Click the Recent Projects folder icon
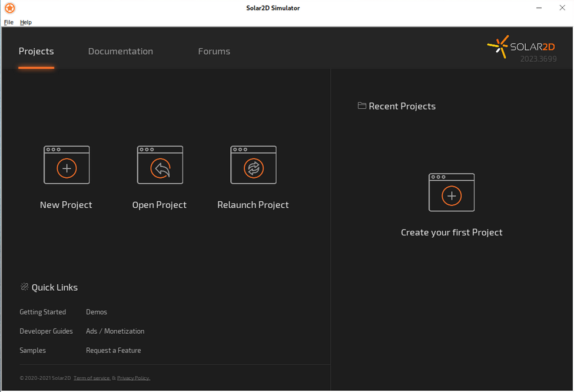The height and width of the screenshot is (392, 574). [361, 106]
